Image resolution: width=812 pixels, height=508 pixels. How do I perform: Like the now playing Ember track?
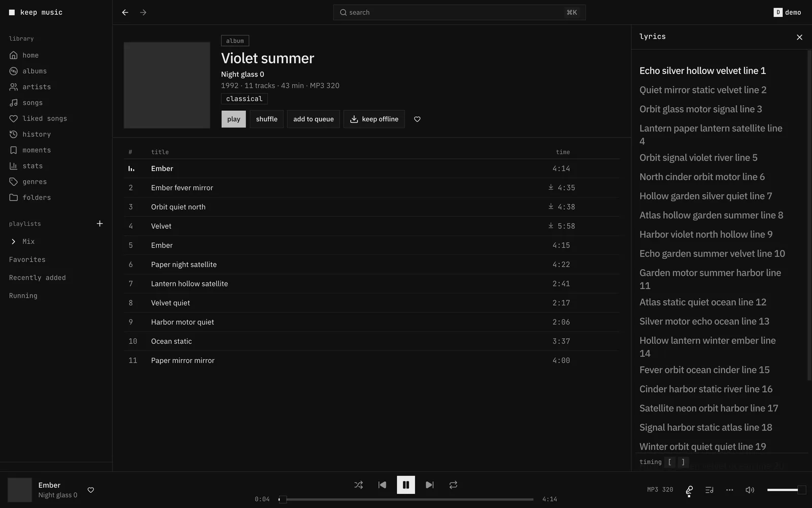[91, 490]
